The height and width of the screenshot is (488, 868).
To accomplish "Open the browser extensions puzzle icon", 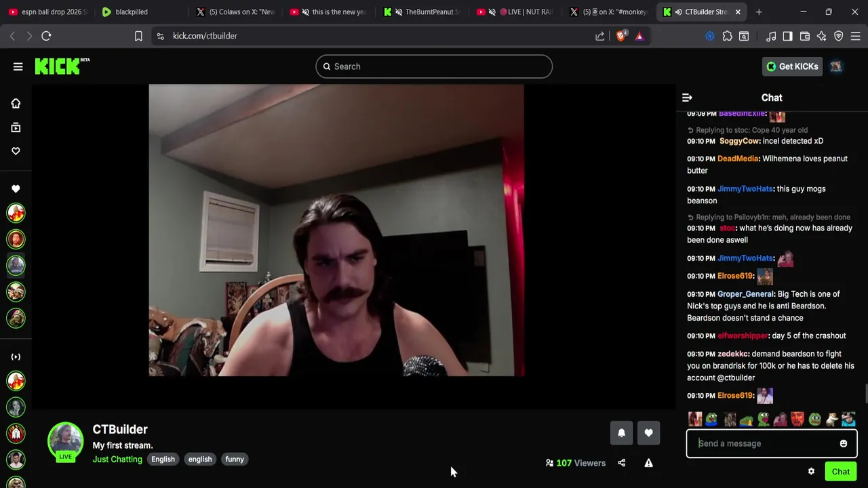I will tap(728, 36).
